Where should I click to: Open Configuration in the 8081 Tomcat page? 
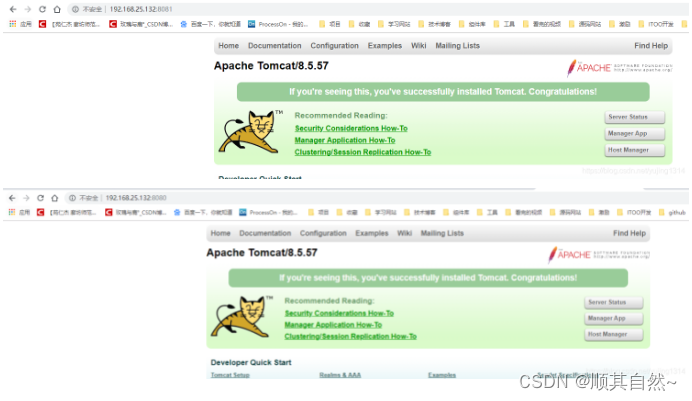(x=334, y=45)
